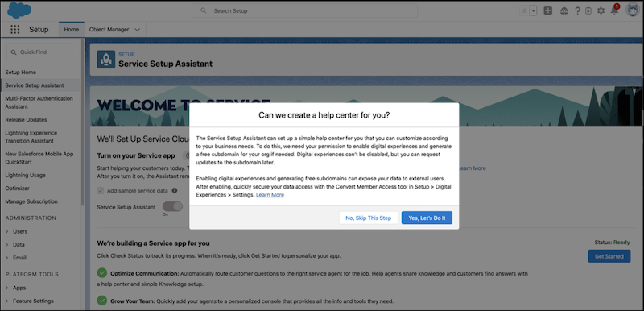The height and width of the screenshot is (311, 644).
Task: Click the Status: Ready text
Action: pos(612,243)
